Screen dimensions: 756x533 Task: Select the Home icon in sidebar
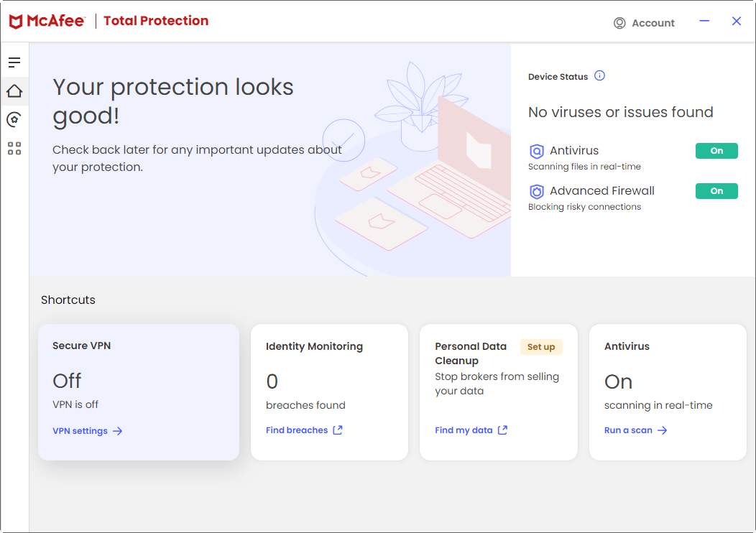tap(14, 91)
